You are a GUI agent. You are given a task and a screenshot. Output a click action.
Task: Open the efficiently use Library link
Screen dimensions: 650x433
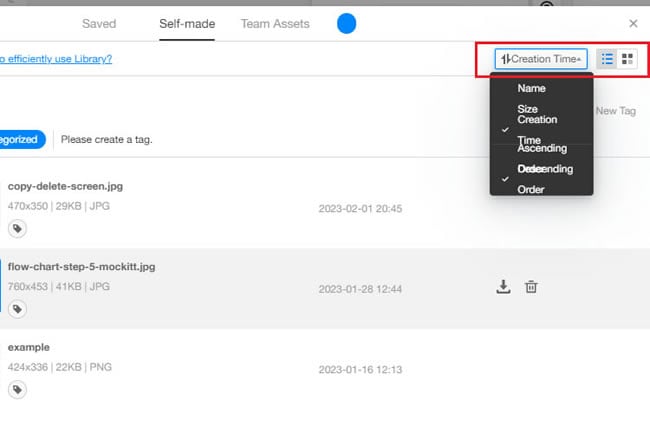[x=56, y=59]
